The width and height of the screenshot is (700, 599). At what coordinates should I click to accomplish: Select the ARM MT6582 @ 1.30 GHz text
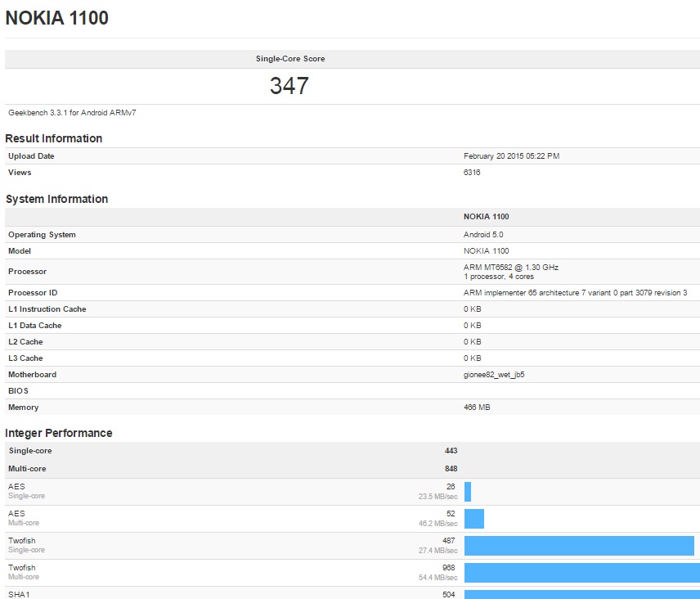(511, 267)
